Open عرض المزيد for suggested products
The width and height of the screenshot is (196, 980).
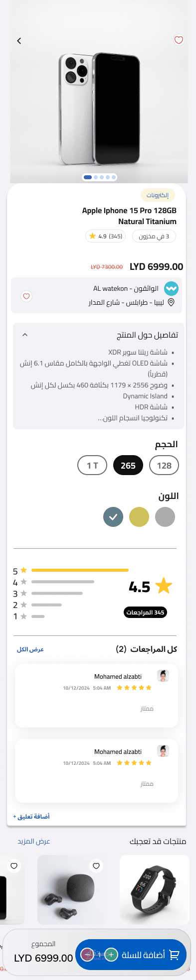34,841
